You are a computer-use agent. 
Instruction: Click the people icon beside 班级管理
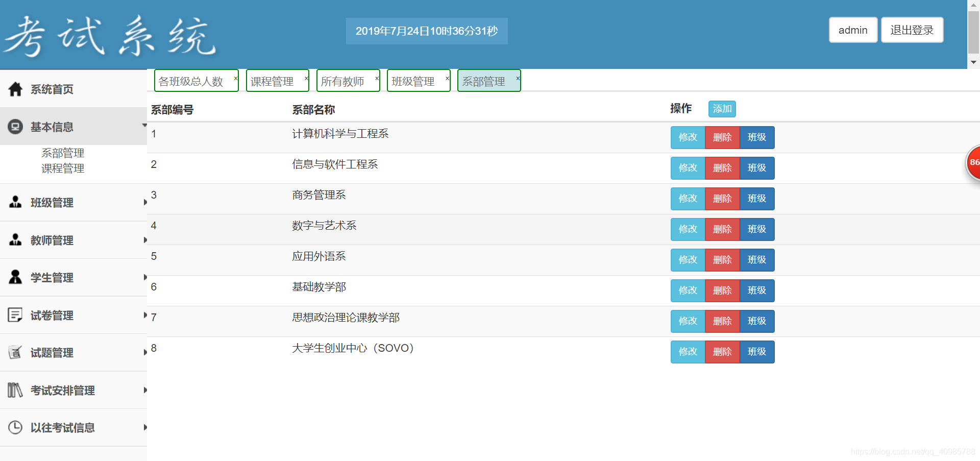(x=15, y=202)
